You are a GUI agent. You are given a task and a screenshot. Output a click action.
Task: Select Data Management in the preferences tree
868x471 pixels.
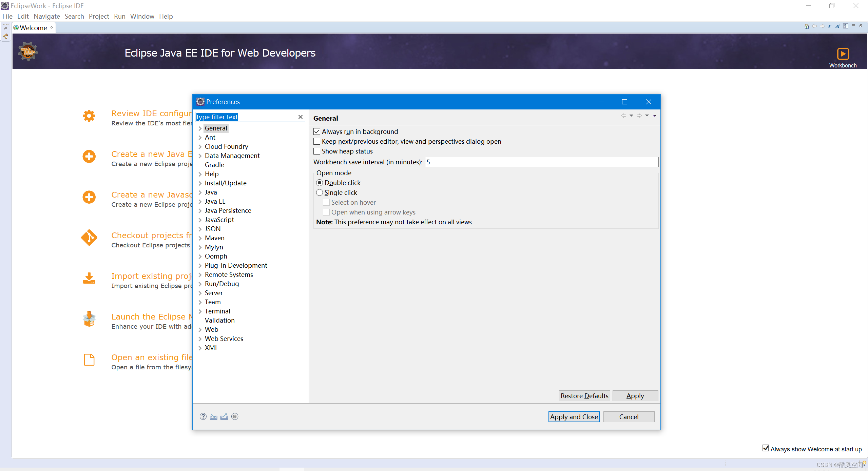click(232, 156)
